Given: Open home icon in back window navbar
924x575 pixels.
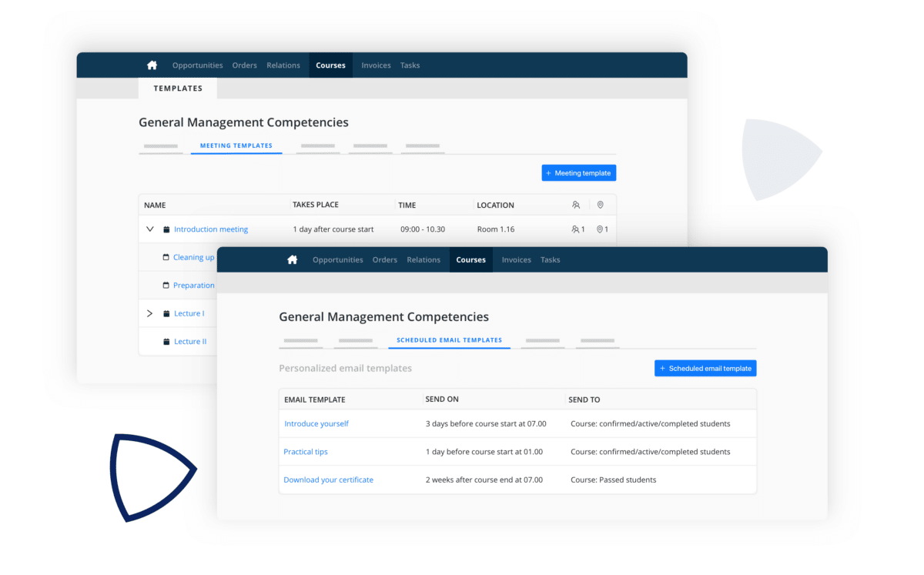Looking at the screenshot, I should click(x=152, y=65).
